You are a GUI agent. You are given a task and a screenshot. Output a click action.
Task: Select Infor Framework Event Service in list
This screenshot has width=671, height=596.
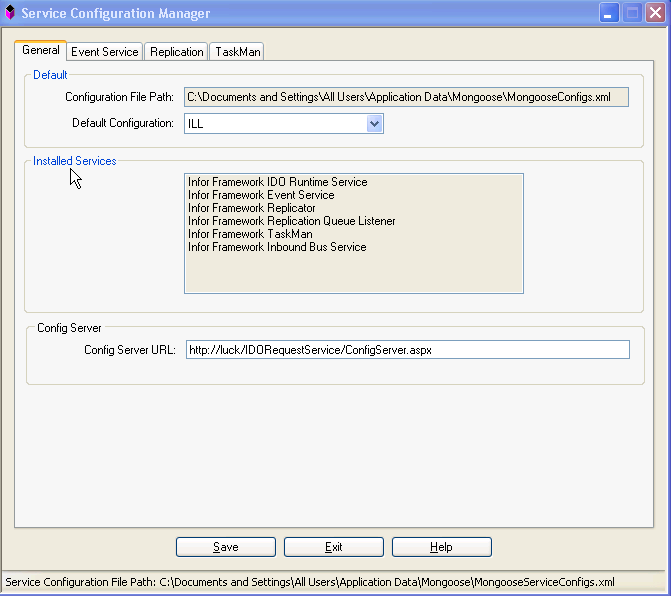[261, 195]
